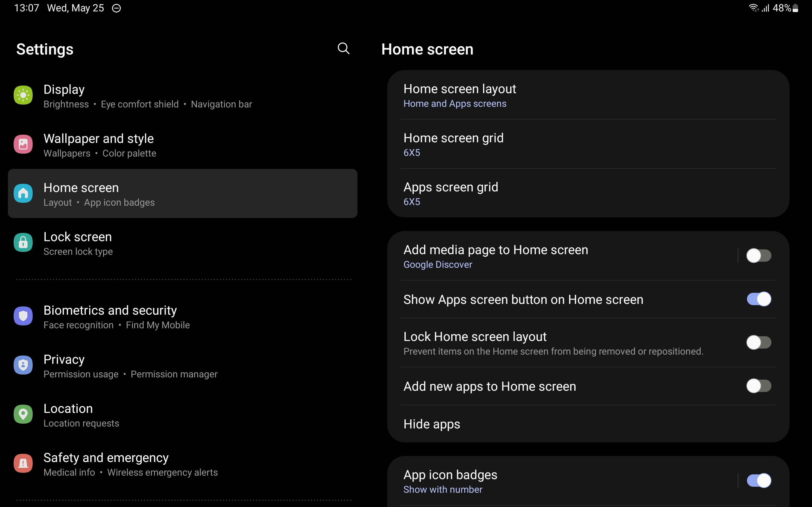812x507 pixels.
Task: Tap the Privacy shield icon
Action: [x=23, y=365]
